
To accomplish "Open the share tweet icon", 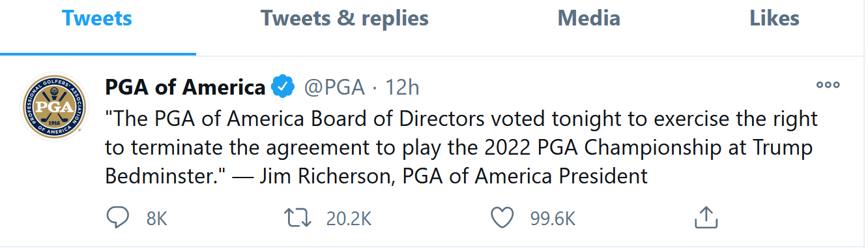I will tap(706, 217).
